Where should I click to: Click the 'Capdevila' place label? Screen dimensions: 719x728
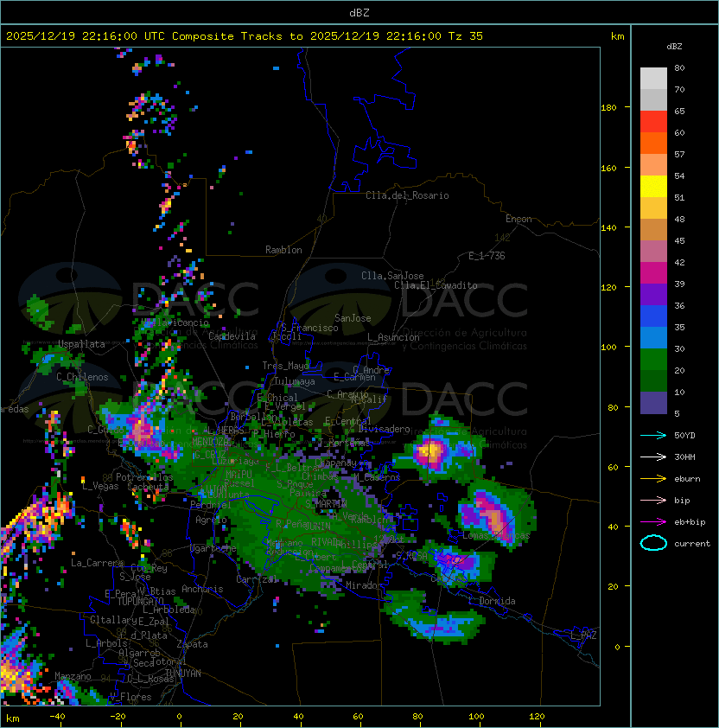[232, 336]
